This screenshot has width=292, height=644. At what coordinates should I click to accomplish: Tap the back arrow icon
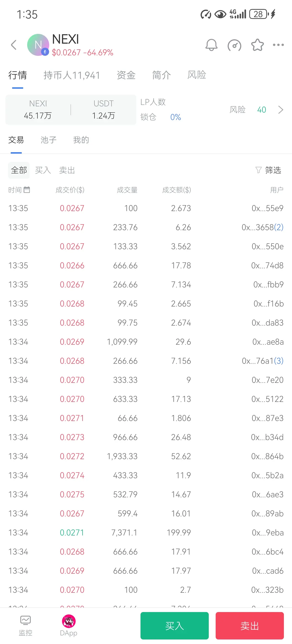[x=14, y=45]
